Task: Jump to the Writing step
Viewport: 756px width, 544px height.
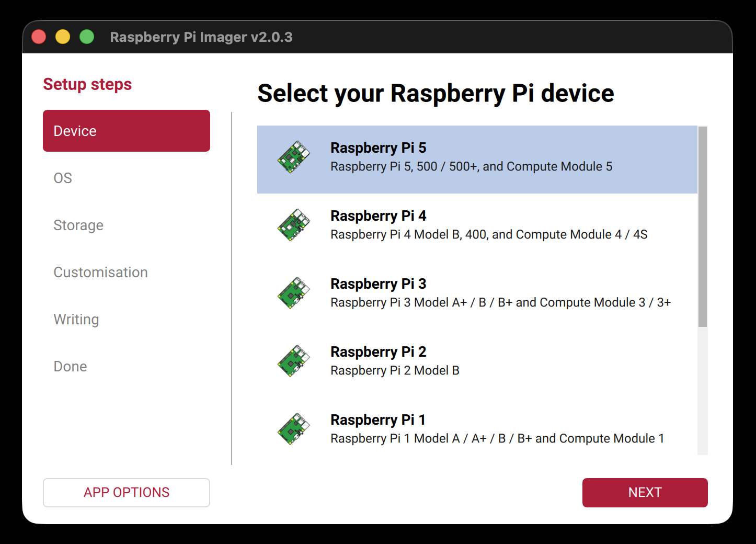Action: 76,319
